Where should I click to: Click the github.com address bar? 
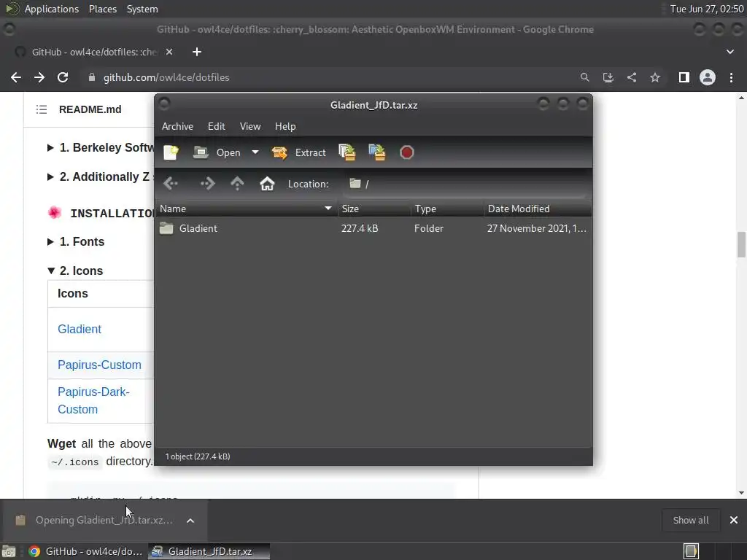[x=329, y=77]
